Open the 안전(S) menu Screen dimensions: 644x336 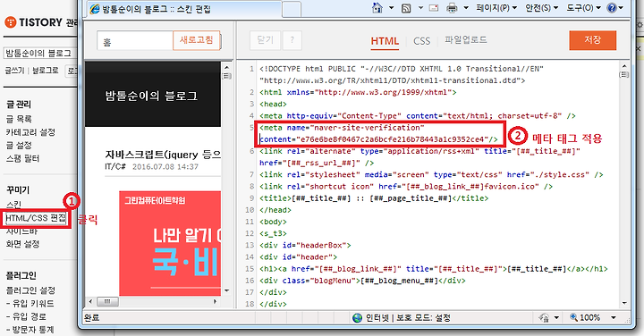542,8
